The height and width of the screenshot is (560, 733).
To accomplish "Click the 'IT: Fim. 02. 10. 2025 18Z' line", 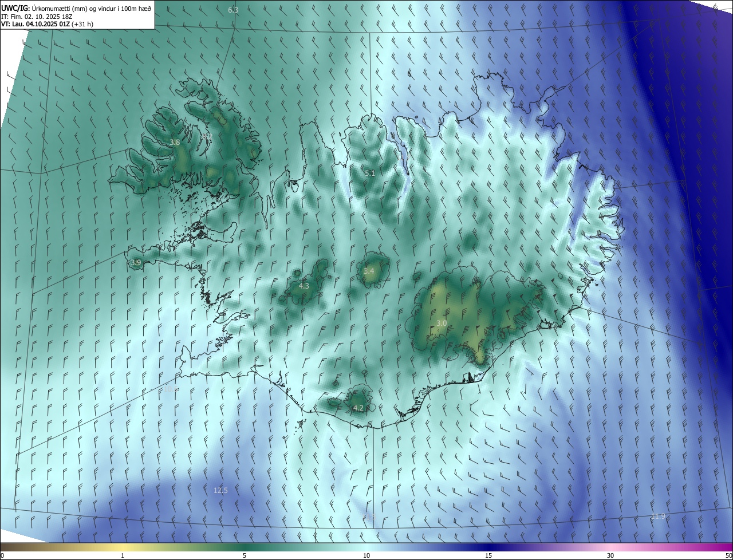I will click(37, 17).
